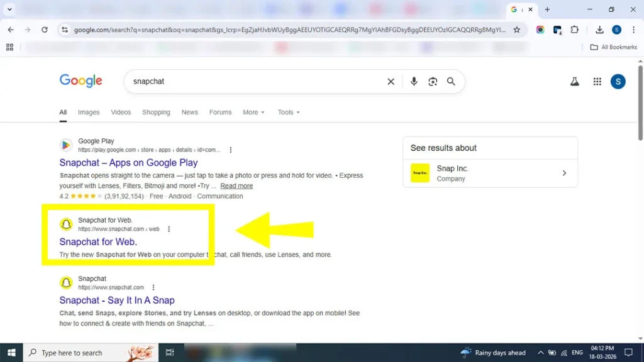Open the Google apps grid

(x=597, y=82)
